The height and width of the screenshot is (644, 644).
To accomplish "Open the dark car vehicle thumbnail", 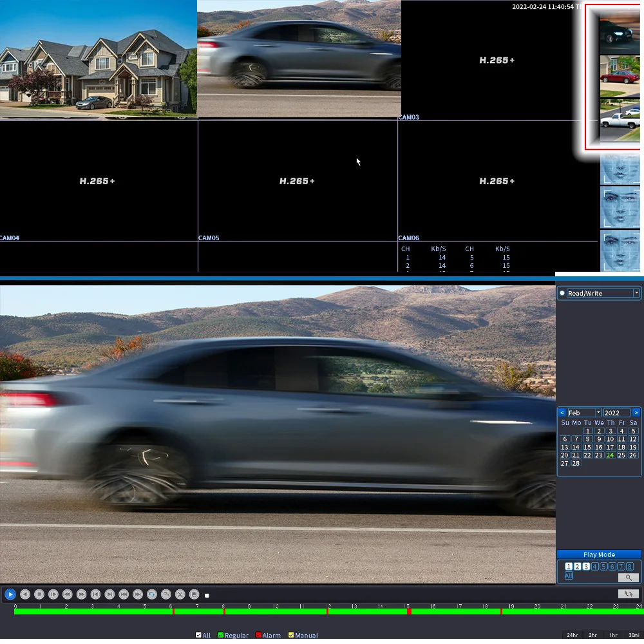I will (x=620, y=33).
